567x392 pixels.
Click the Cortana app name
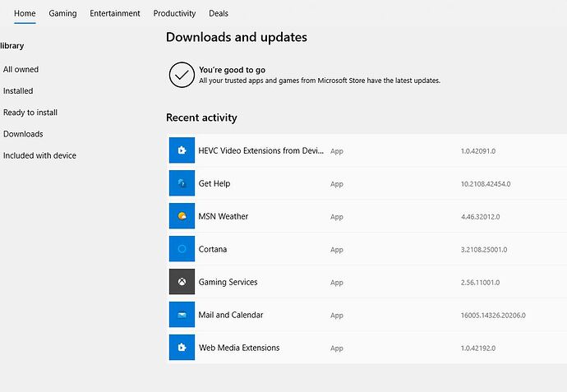point(213,249)
